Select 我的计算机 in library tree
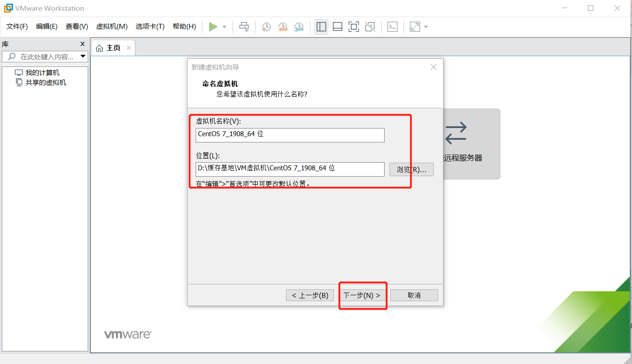 click(42, 73)
